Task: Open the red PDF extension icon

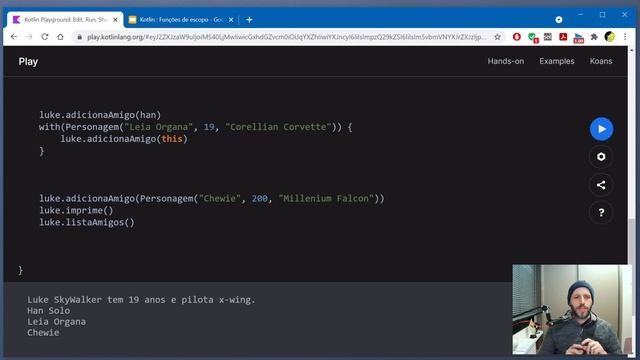Action: tap(563, 37)
